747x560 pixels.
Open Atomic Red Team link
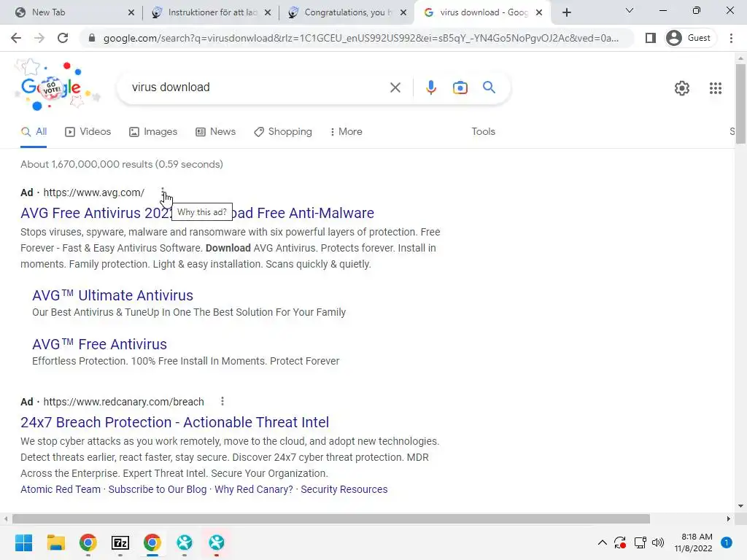tap(61, 489)
